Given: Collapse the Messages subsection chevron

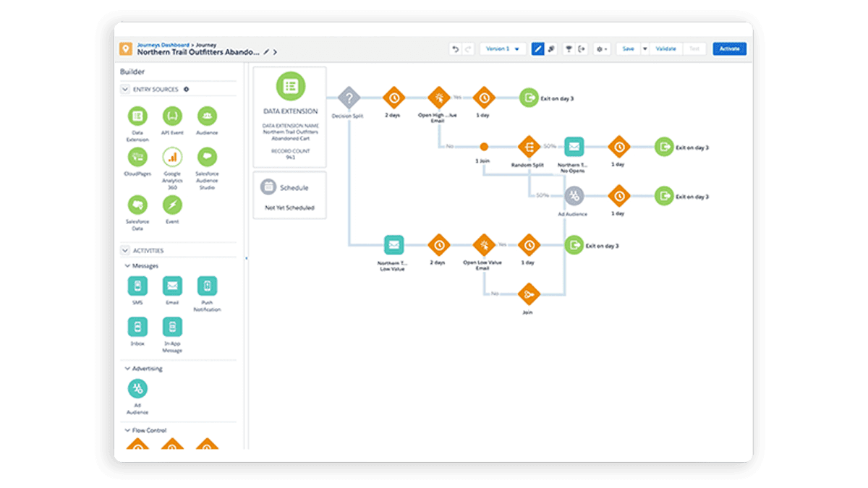Looking at the screenshot, I should pyautogui.click(x=125, y=265).
